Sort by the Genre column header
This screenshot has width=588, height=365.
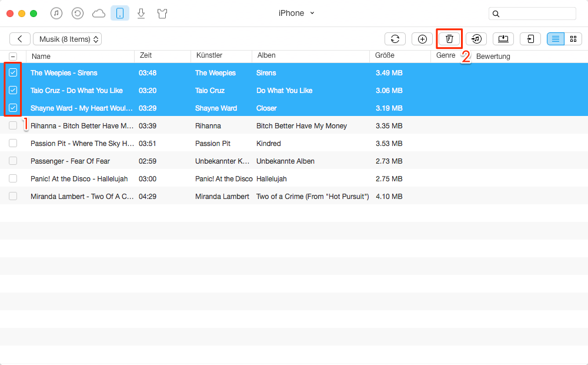pyautogui.click(x=446, y=55)
